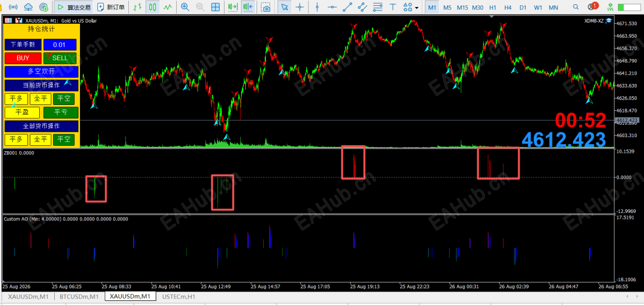The image size is (644, 305).
Task: Select the cursor arrow tool
Action: tap(284, 7)
